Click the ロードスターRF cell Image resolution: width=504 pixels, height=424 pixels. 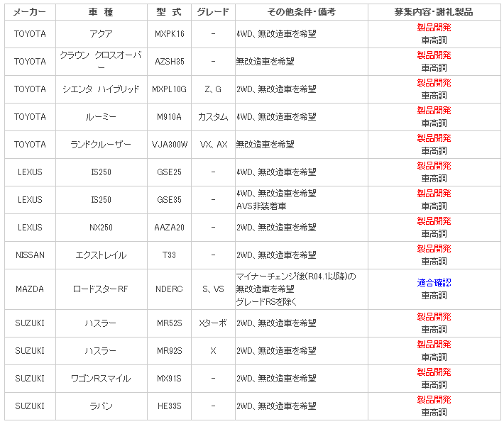tap(102, 289)
